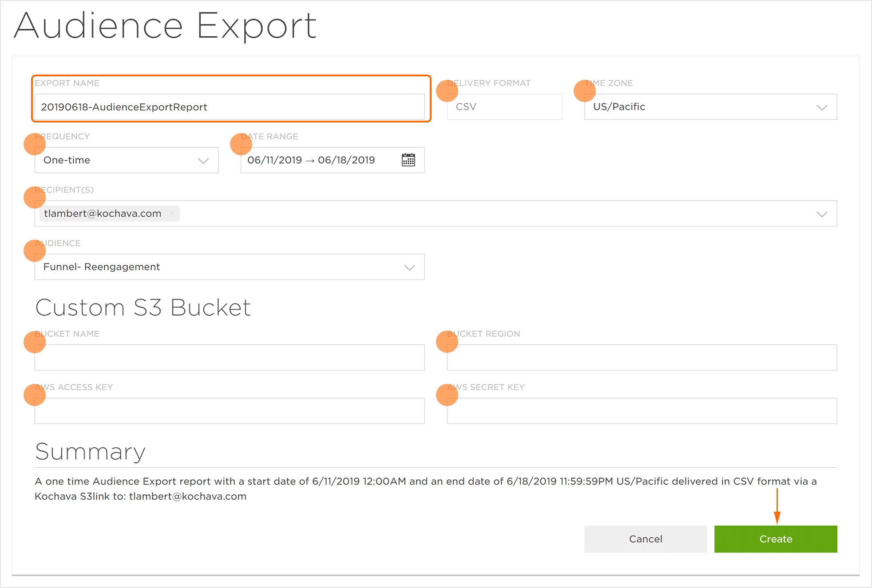Open the recipients dropdown chevron
This screenshot has width=872, height=588.
click(x=821, y=214)
